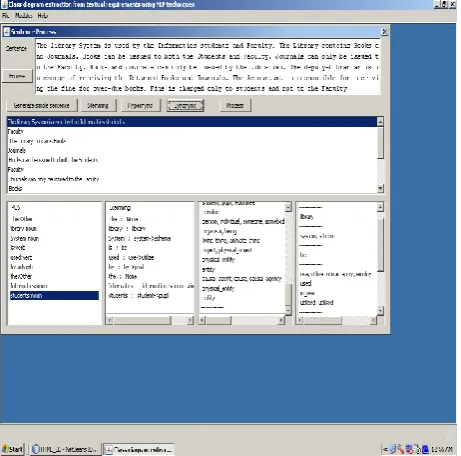The height and width of the screenshot is (456, 461).
Task: Select the highlighted first sentence in the list
Action: point(192,122)
